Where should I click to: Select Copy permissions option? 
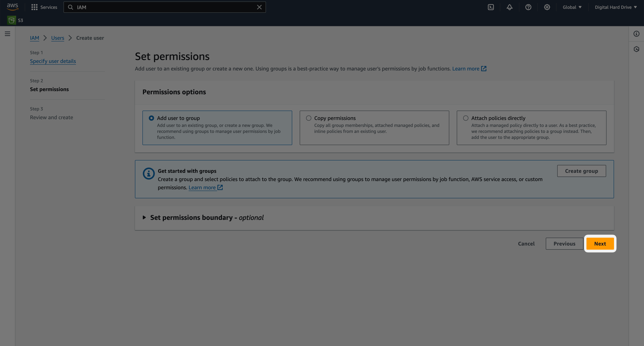[309, 118]
